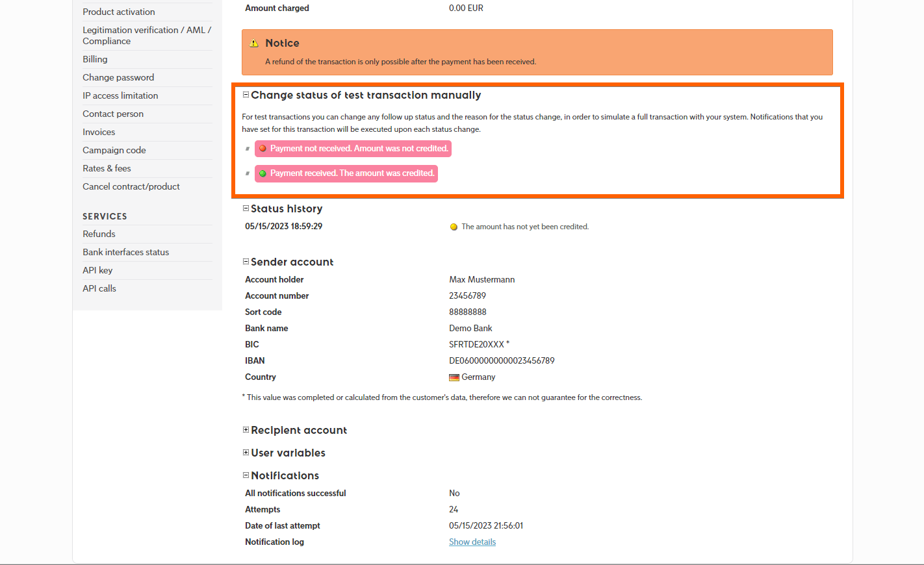Image resolution: width=924 pixels, height=565 pixels.
Task: Select Change password in sidebar
Action: tap(118, 77)
